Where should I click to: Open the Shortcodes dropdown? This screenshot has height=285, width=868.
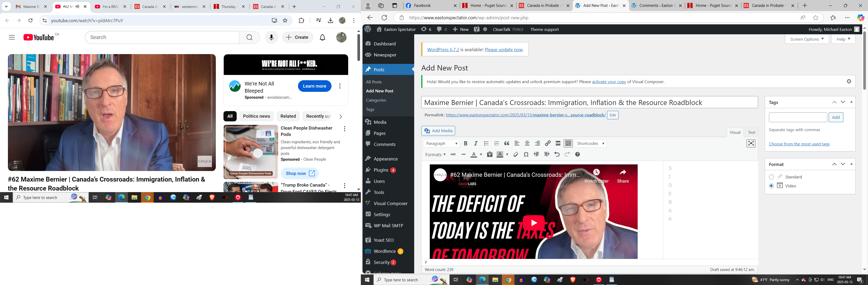click(x=590, y=143)
